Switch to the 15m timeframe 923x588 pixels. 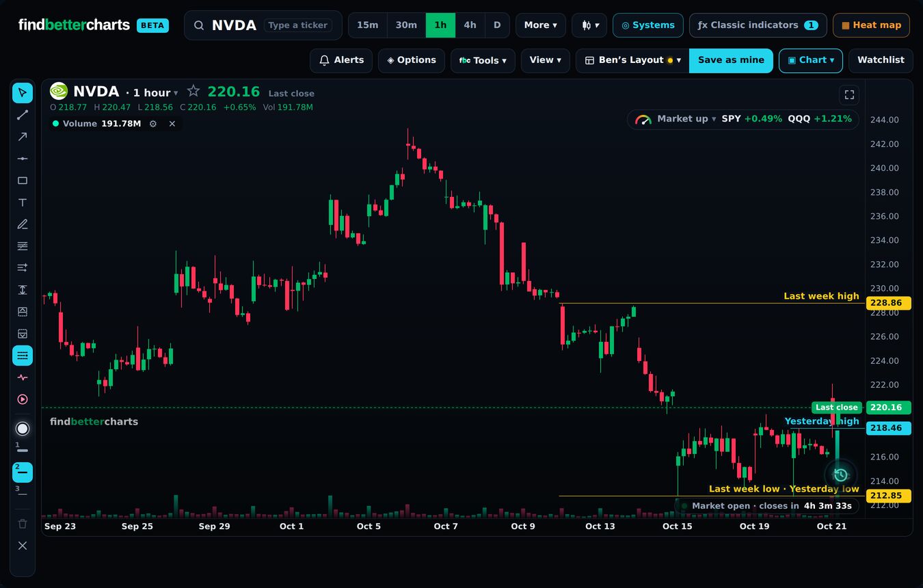[368, 25]
